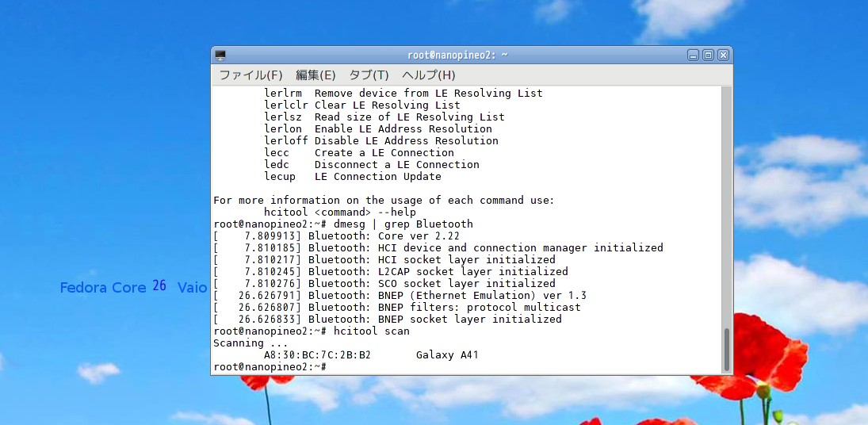
Task: Open the ヘルプ(H) menu
Action: pyautogui.click(x=428, y=75)
